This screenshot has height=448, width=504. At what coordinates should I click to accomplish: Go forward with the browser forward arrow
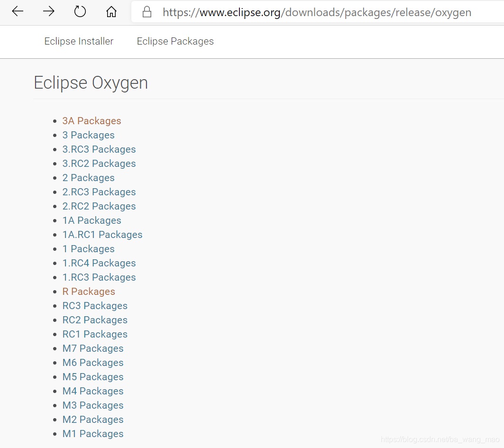click(48, 11)
